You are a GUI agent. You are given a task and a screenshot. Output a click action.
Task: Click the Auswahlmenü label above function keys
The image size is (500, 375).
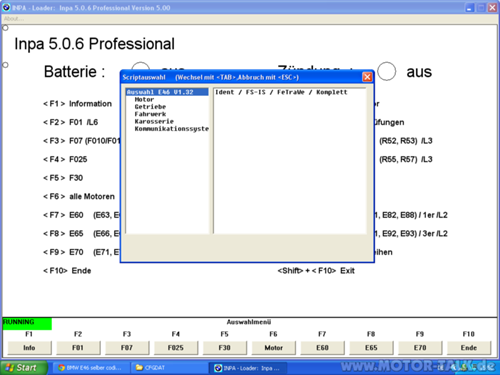tap(249, 322)
